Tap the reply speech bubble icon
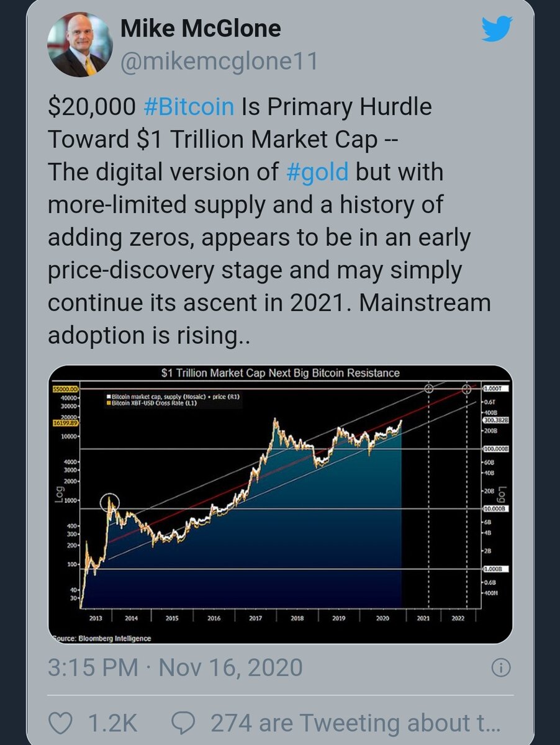The width and height of the screenshot is (560, 745). 184,723
